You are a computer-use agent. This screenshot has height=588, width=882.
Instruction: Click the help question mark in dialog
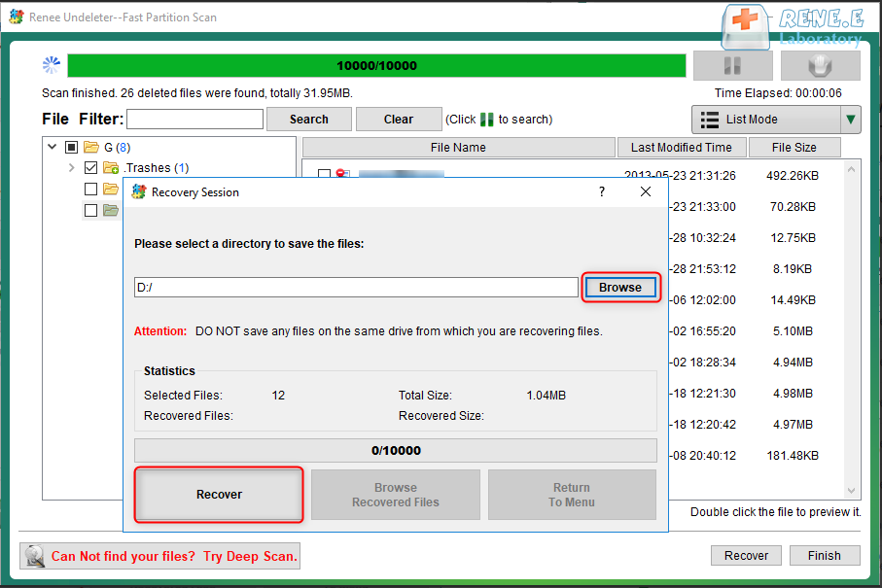[602, 191]
